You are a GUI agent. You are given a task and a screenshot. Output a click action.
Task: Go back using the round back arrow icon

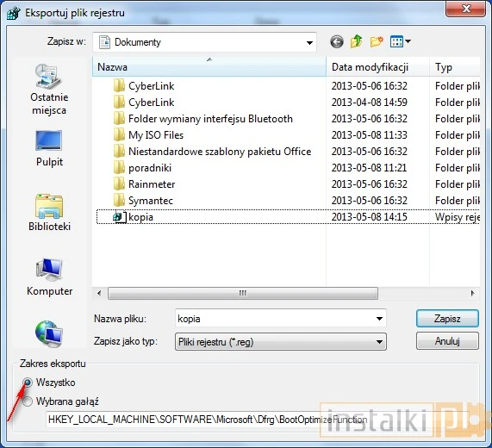337,41
